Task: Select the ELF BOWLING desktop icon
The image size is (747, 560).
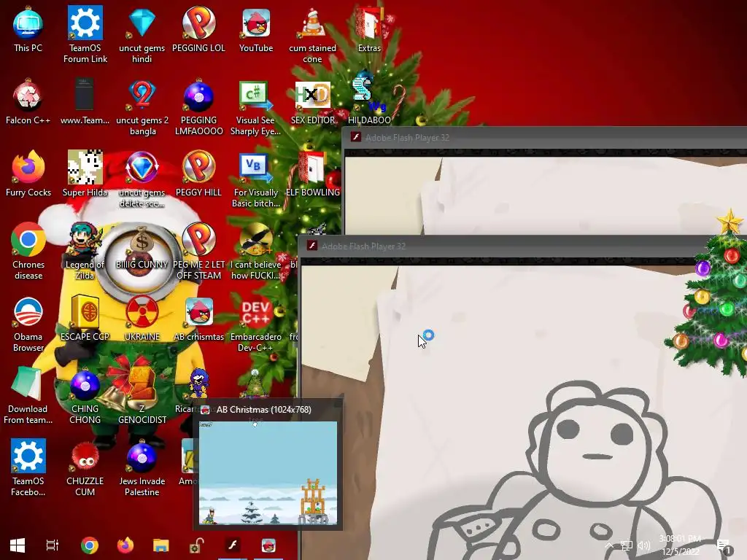Action: tap(312, 174)
